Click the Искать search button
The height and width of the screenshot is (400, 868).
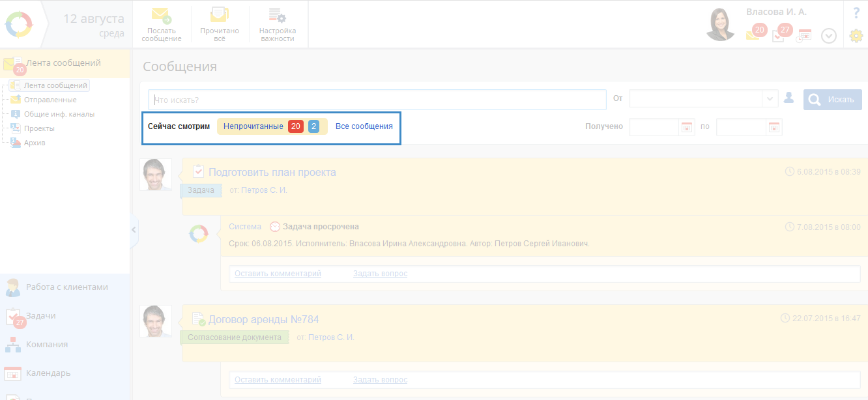point(832,100)
